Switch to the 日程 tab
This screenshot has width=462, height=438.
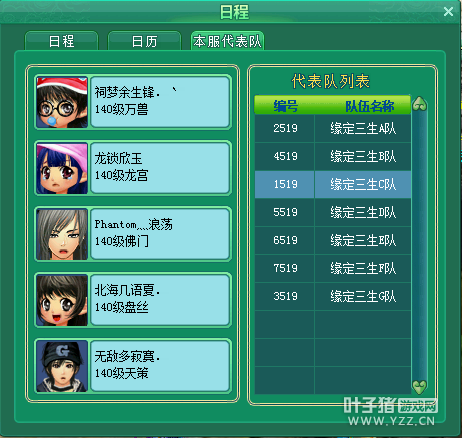tap(61, 41)
